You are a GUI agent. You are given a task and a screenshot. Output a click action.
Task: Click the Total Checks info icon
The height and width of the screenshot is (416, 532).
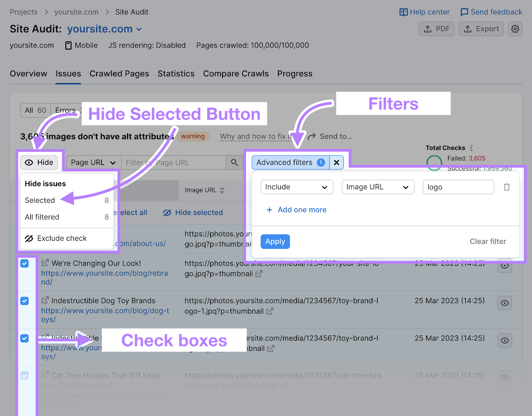coord(471,148)
